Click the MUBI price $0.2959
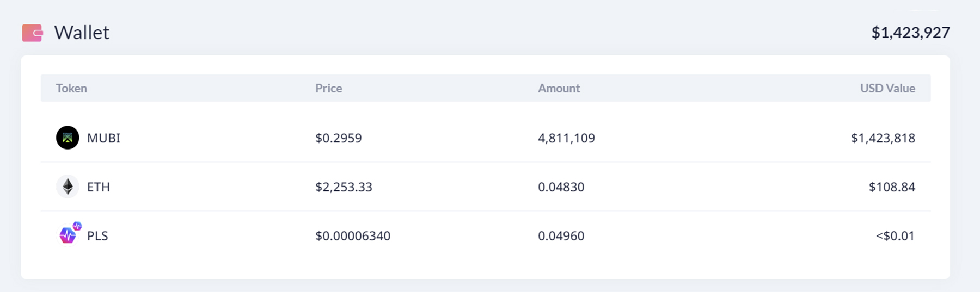The height and width of the screenshot is (292, 980). coord(338,138)
